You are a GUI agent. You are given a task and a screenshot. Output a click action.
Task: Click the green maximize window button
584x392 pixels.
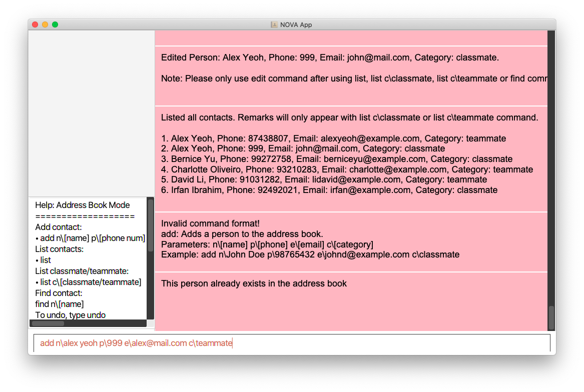coord(55,24)
